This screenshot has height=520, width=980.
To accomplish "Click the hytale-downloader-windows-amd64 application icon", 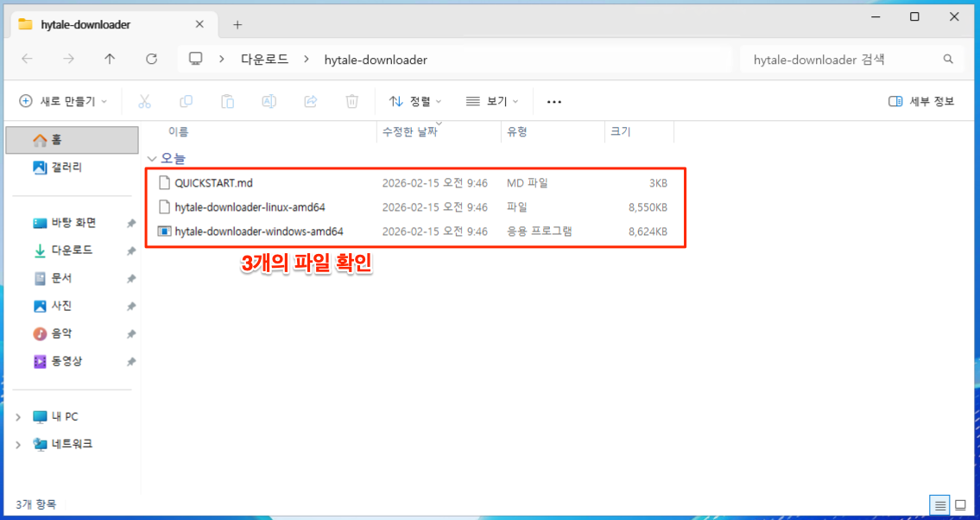I will click(x=164, y=231).
